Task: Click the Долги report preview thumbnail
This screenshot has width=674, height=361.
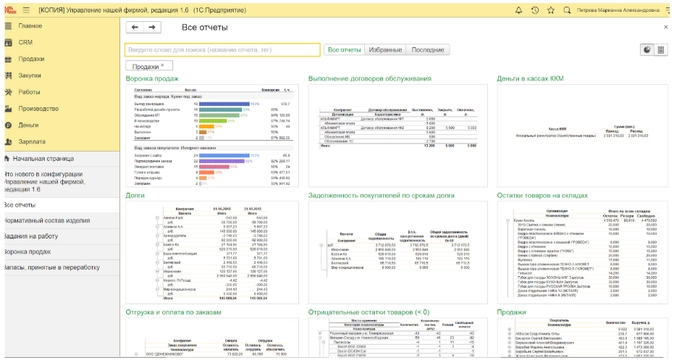Action: pos(212,253)
